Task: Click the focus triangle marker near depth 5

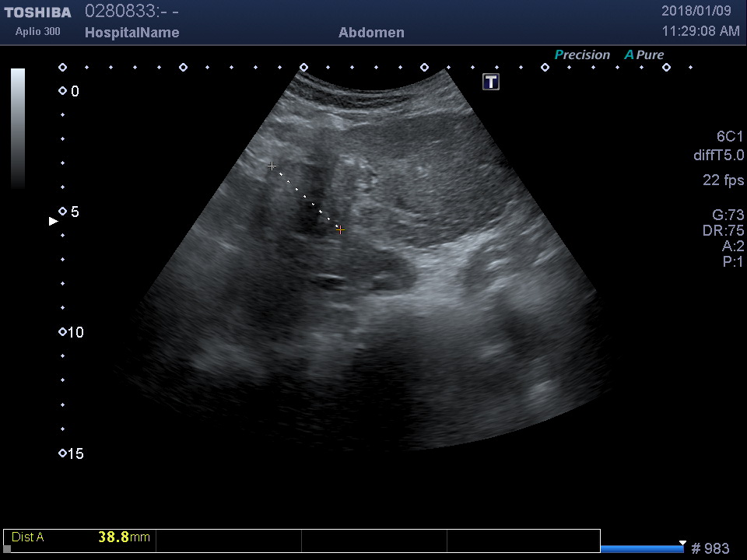Action: [x=54, y=222]
